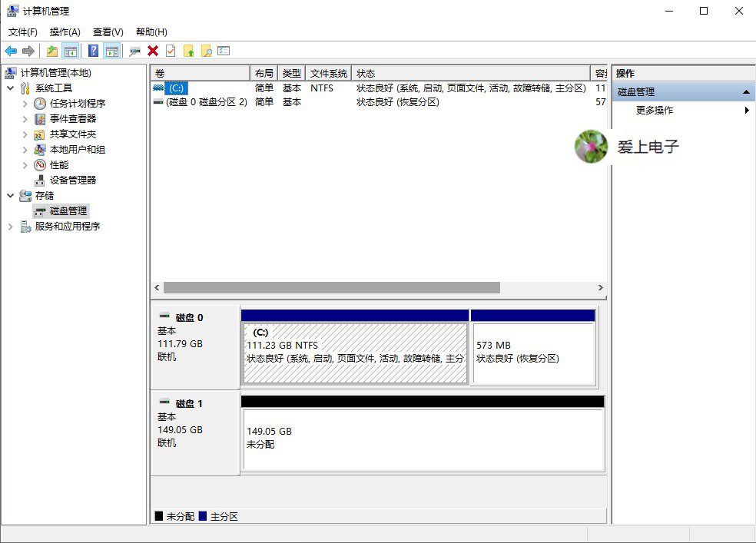Click the properties checkmark icon on the toolbar
The image size is (756, 543).
(168, 51)
